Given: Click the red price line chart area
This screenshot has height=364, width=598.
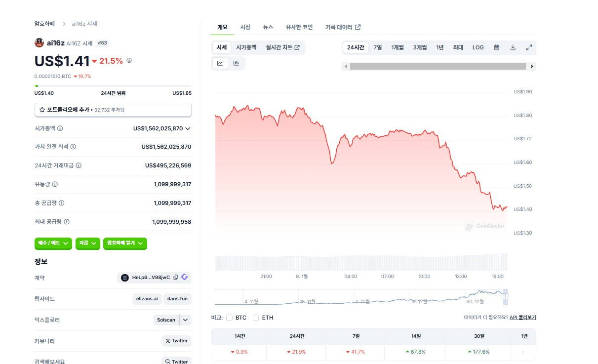Looking at the screenshot, I should point(361,163).
